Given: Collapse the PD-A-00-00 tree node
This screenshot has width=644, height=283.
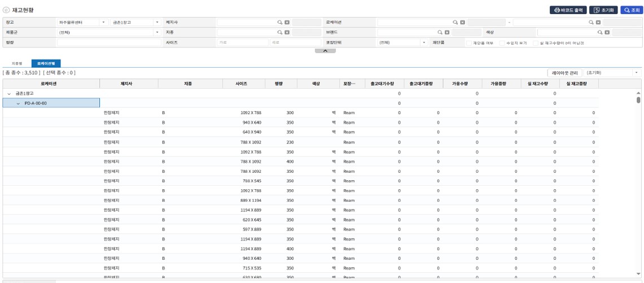Looking at the screenshot, I should point(18,103).
